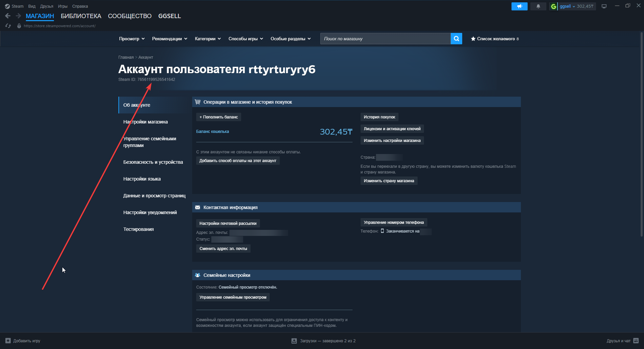Image resolution: width=644 pixels, height=349 pixels.
Task: Expand the ggsell account dropdown
Action: pyautogui.click(x=574, y=6)
